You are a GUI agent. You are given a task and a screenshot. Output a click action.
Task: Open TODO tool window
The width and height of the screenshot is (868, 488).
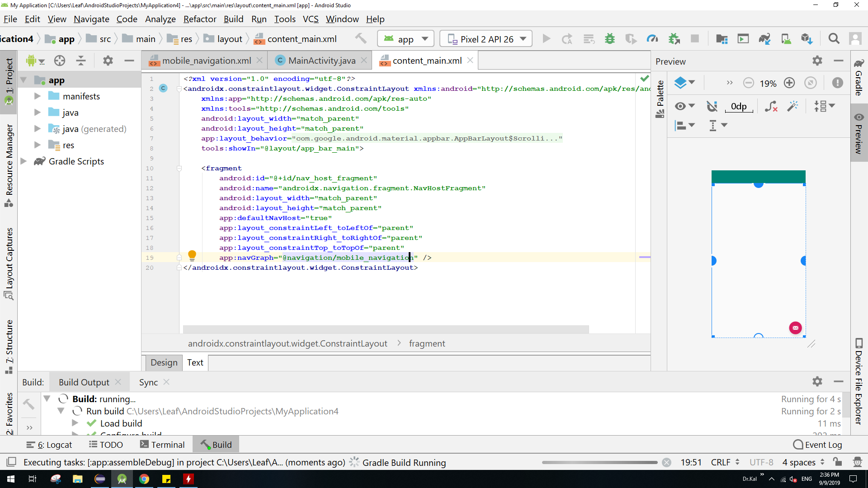point(106,445)
